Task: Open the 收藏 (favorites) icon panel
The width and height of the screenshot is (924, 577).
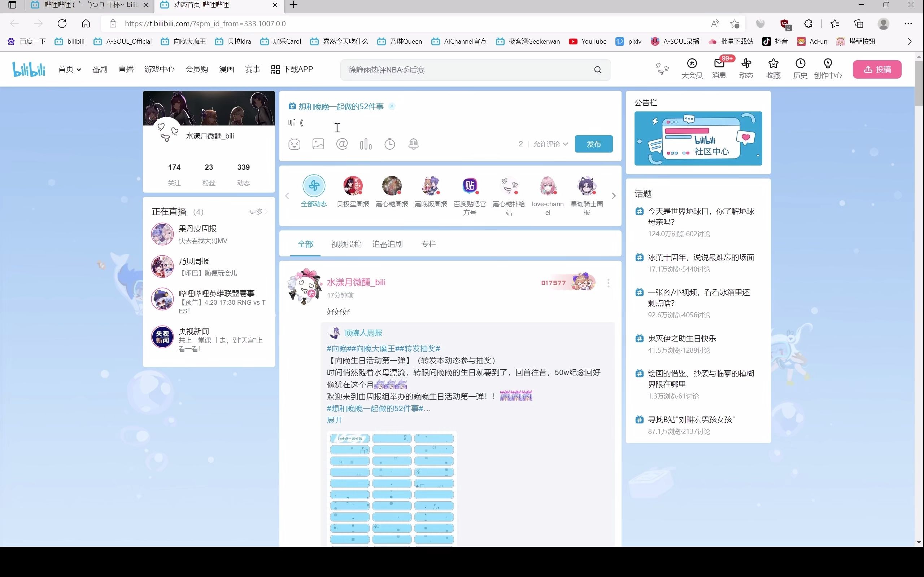Action: tap(773, 69)
